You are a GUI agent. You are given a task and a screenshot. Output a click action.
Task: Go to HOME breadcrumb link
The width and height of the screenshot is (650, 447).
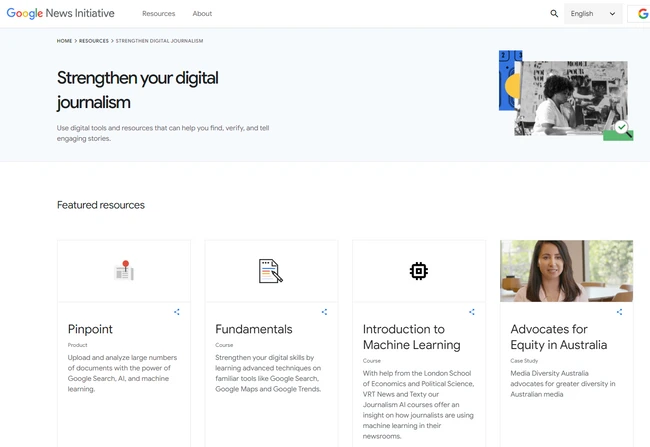click(64, 41)
